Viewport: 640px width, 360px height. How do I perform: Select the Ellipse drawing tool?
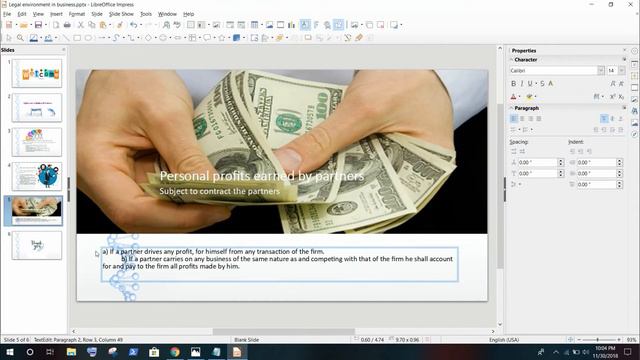(x=88, y=38)
